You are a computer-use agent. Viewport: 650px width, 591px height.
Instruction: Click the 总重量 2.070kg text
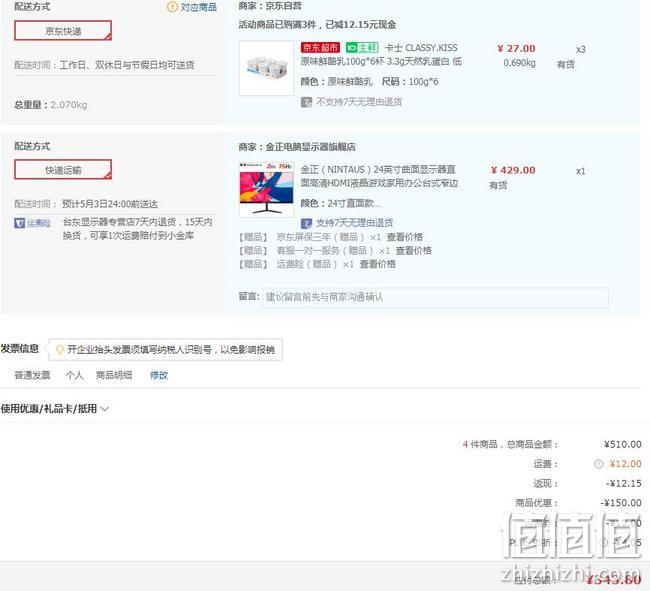tap(51, 105)
